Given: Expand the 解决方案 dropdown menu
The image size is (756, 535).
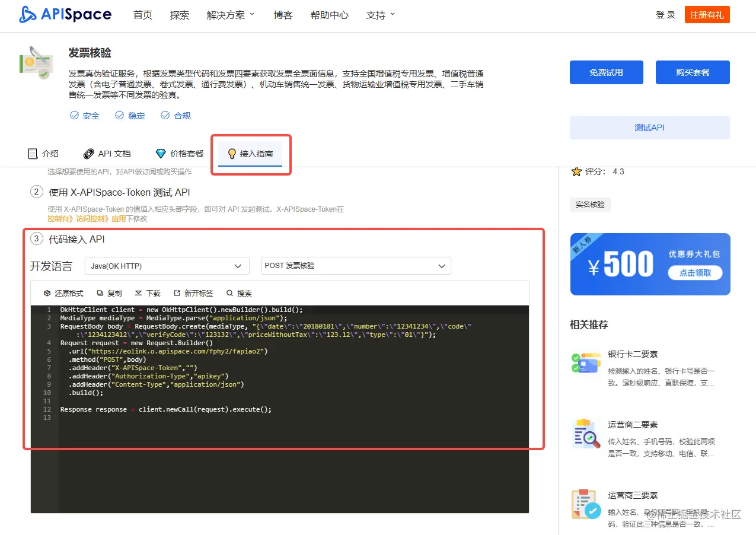Looking at the screenshot, I should click(231, 15).
